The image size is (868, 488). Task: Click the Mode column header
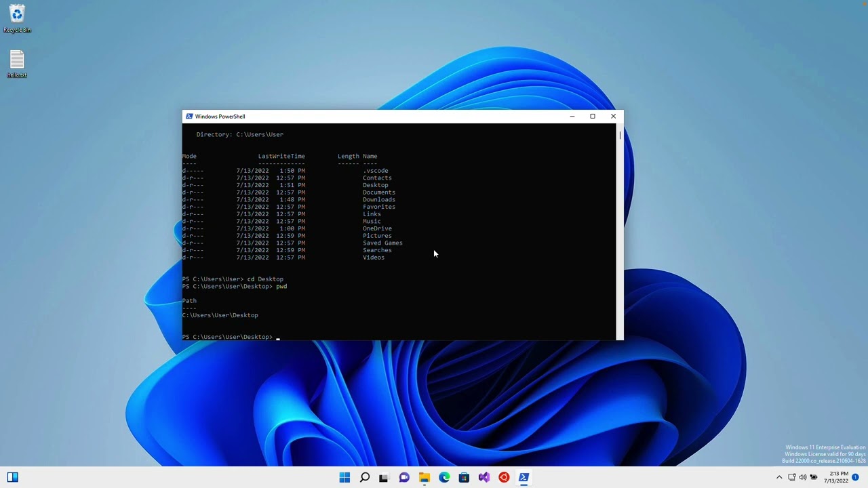189,157
